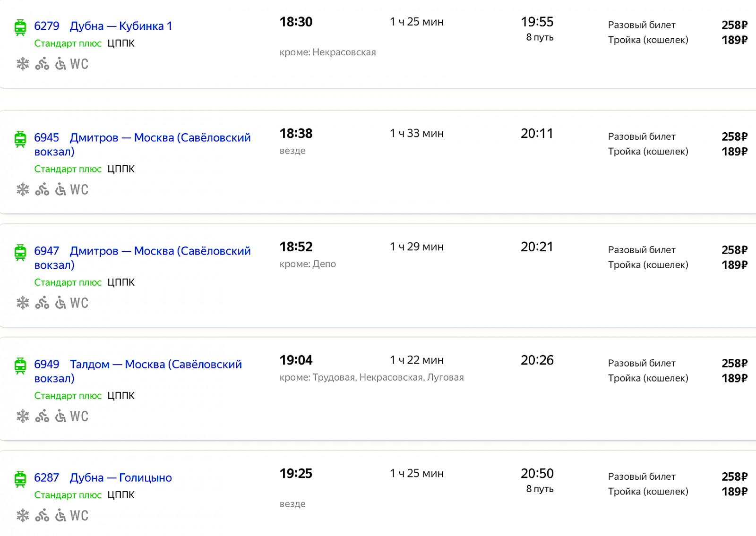The height and width of the screenshot is (536, 756).
Task: Open the Дубна — Кубинка 1 route link
Action: tap(121, 26)
